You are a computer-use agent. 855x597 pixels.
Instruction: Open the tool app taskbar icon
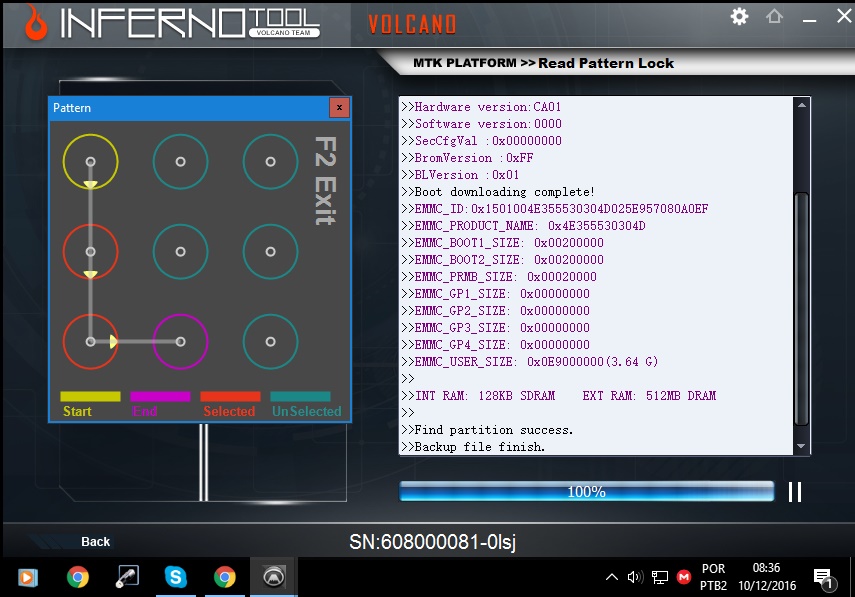(x=127, y=577)
